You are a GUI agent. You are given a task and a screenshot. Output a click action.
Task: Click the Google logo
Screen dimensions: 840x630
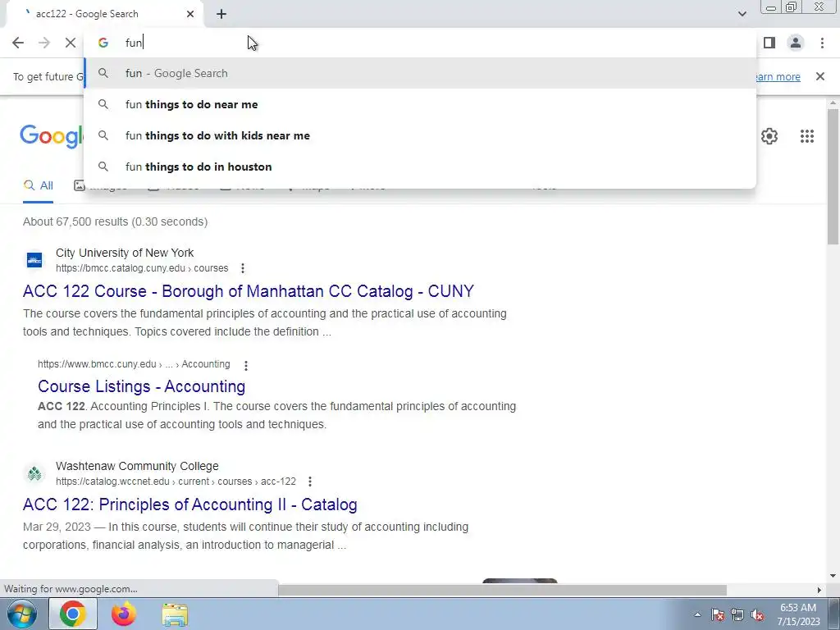(x=52, y=136)
